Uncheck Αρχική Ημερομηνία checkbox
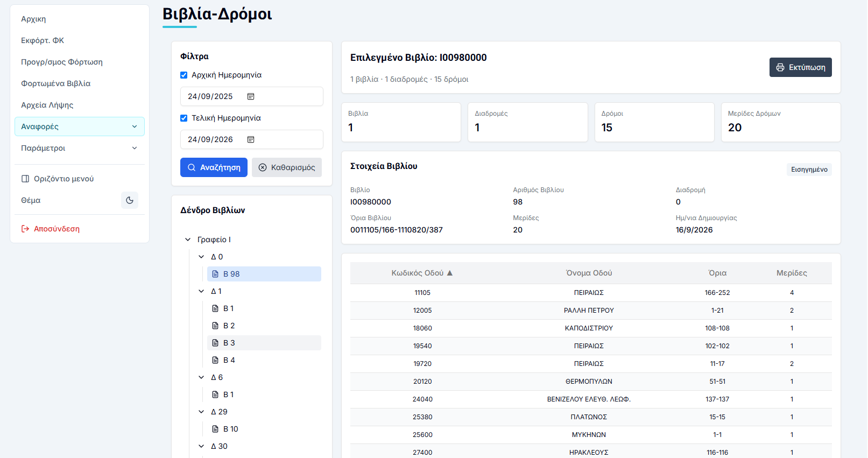The height and width of the screenshot is (458, 868). click(x=184, y=75)
